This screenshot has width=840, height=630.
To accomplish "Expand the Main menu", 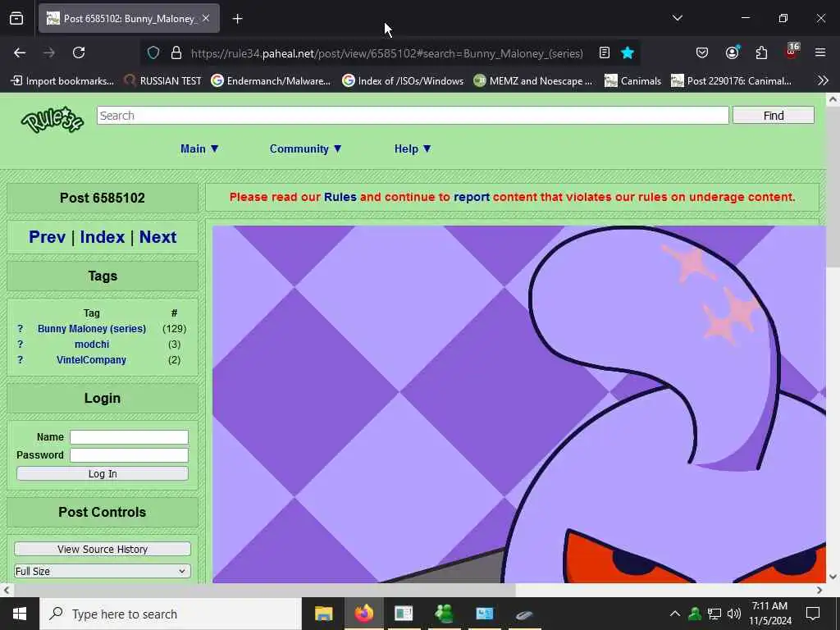I will coord(199,149).
